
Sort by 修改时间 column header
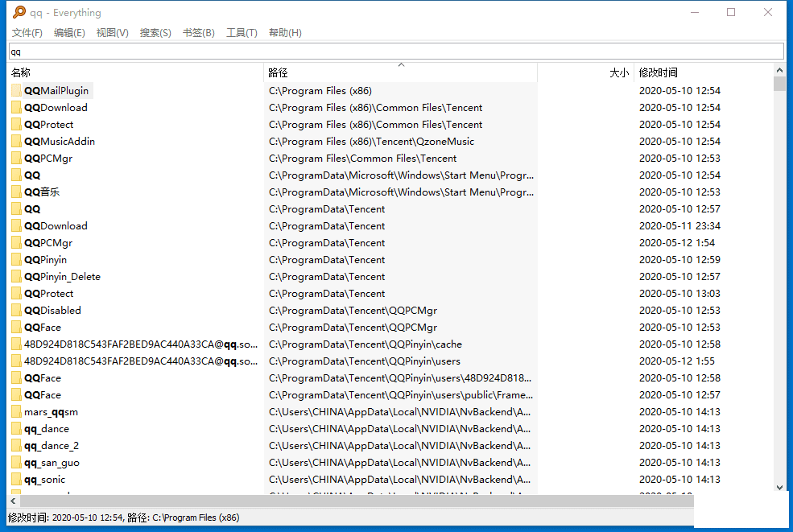[703, 72]
